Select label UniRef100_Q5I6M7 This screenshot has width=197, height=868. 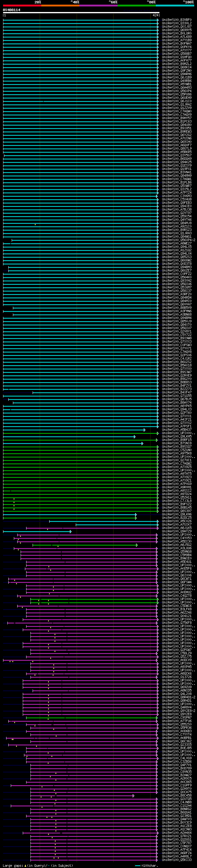(177, 287)
